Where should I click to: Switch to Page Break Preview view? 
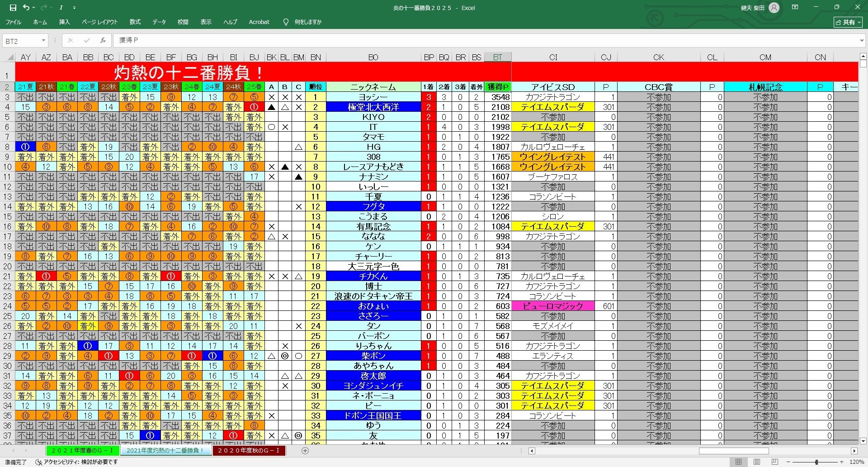tap(775, 462)
